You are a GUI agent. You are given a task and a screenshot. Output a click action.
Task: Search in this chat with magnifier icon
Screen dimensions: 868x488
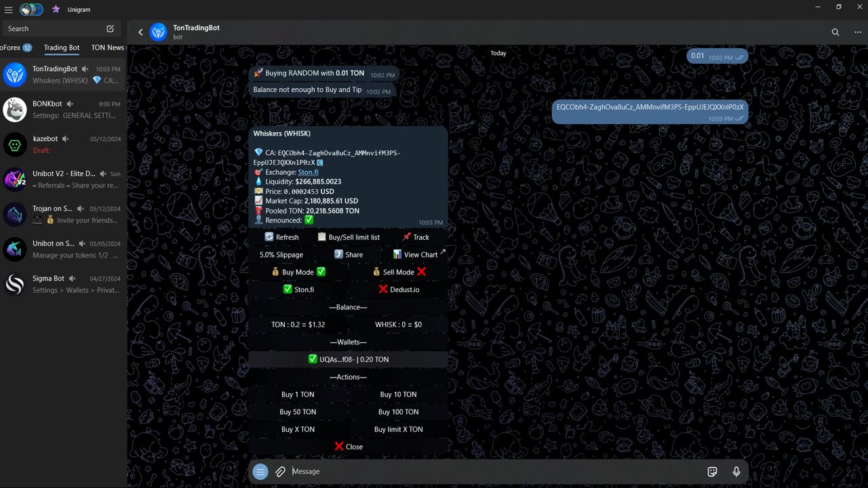click(835, 32)
